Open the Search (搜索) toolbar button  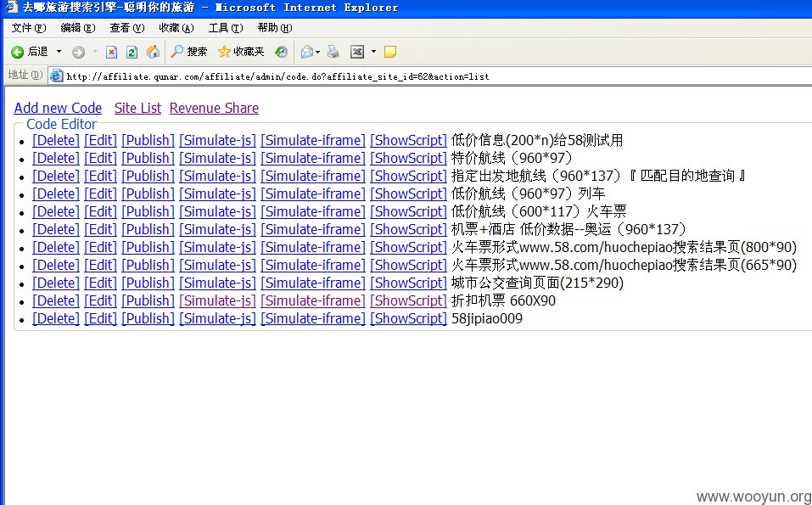pos(189,52)
